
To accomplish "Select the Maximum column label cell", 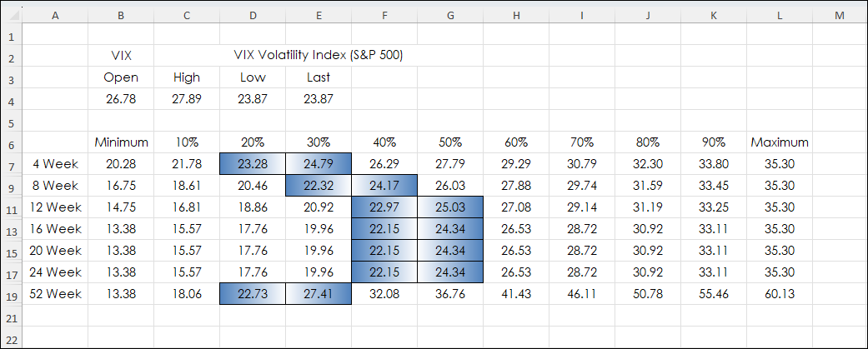I will (x=780, y=142).
